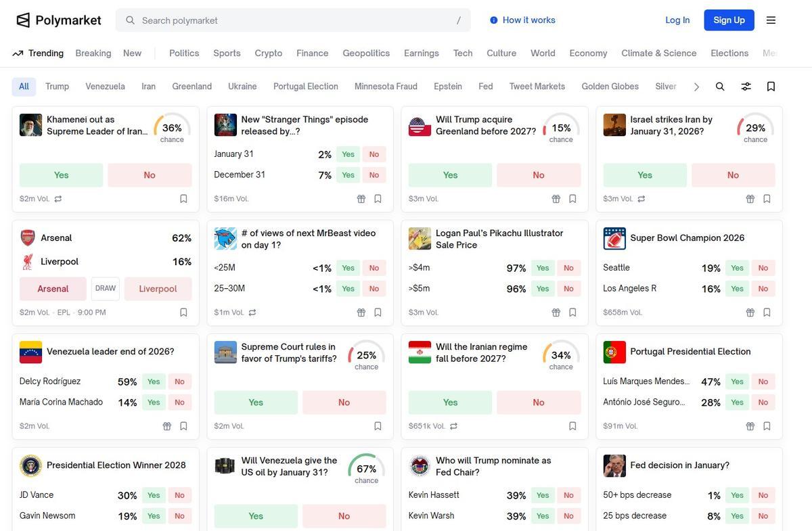Click gift icon on Super Bowl Champion card
Image resolution: width=812 pixels, height=531 pixels.
750,313
